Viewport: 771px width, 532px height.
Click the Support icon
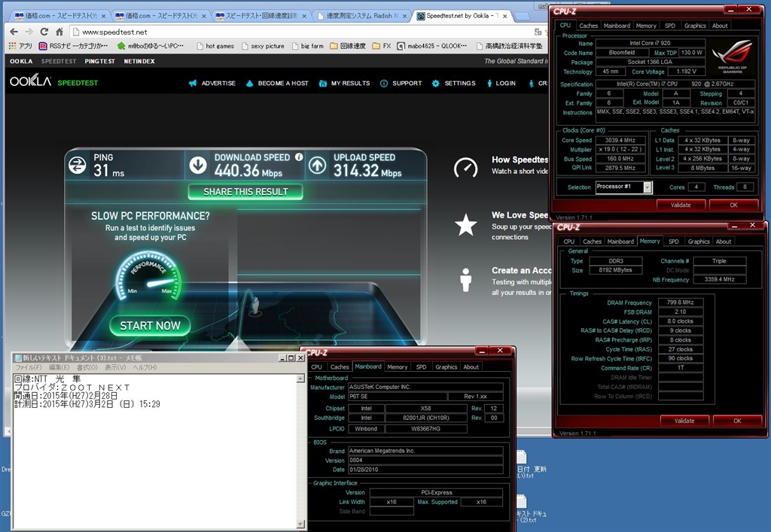point(384,83)
